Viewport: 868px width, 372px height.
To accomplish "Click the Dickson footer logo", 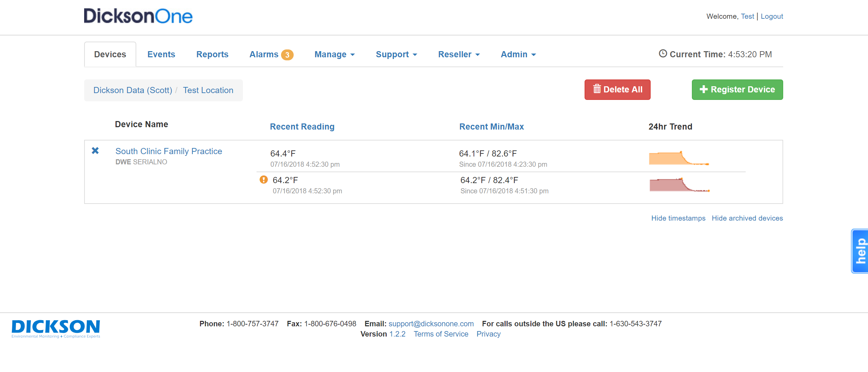I will coord(56,328).
